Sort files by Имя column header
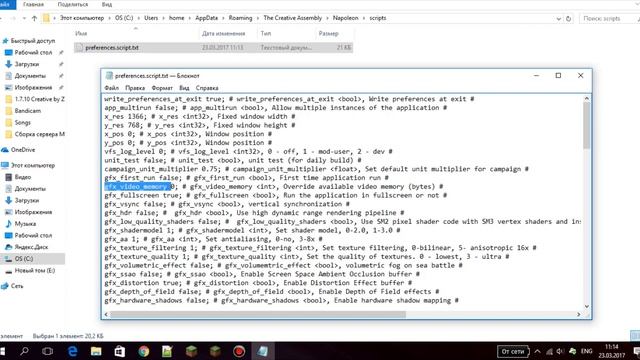Viewport: 640px width, 360px height. point(81,33)
